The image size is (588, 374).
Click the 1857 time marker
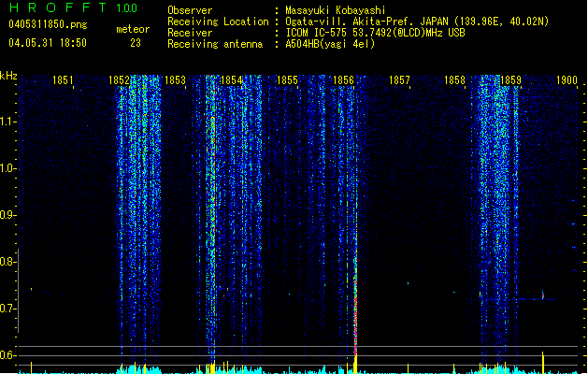pos(399,79)
